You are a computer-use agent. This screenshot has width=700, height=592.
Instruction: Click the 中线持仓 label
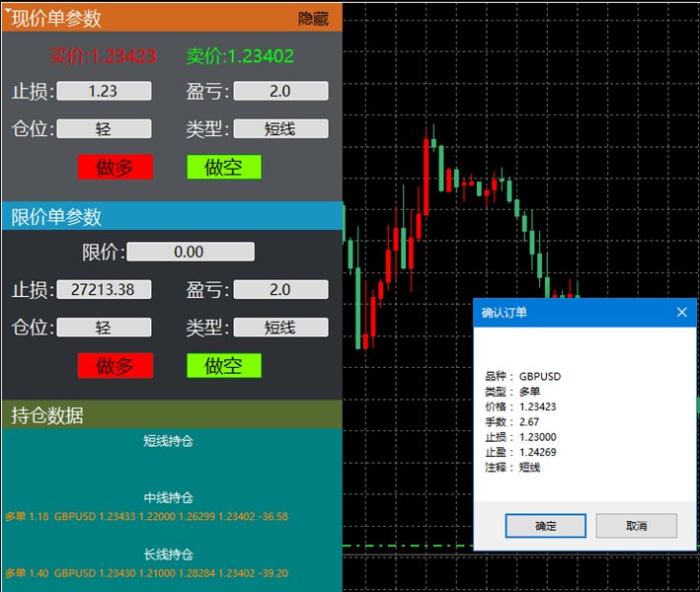click(168, 498)
